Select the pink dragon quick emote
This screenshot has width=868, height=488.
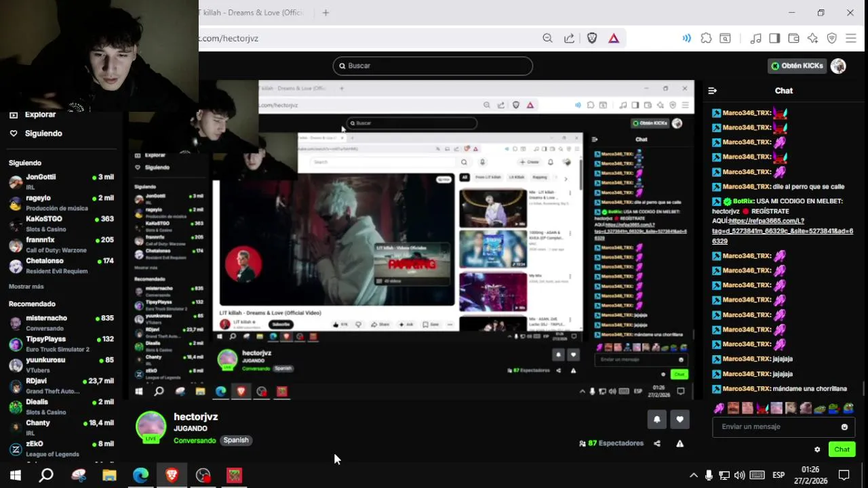click(x=719, y=409)
